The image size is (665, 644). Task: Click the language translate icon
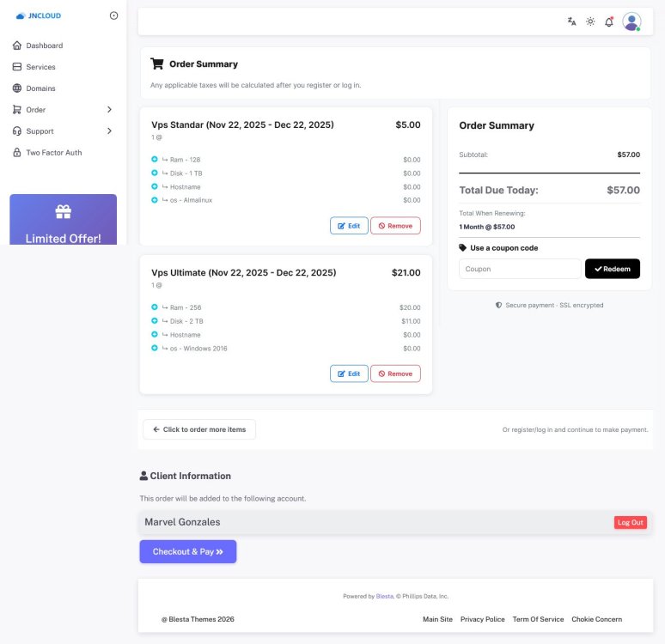coord(571,21)
